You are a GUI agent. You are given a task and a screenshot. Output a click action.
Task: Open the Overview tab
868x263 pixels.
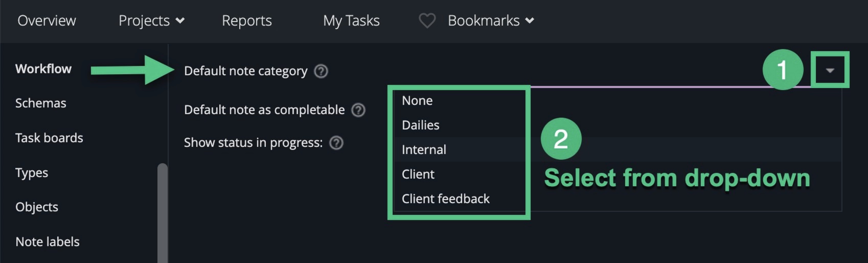tap(47, 20)
